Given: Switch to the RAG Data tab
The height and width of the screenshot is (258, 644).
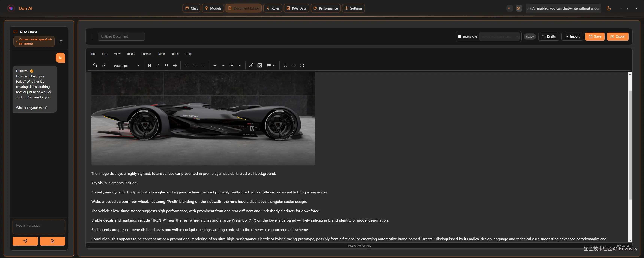Looking at the screenshot, I should pyautogui.click(x=296, y=8).
